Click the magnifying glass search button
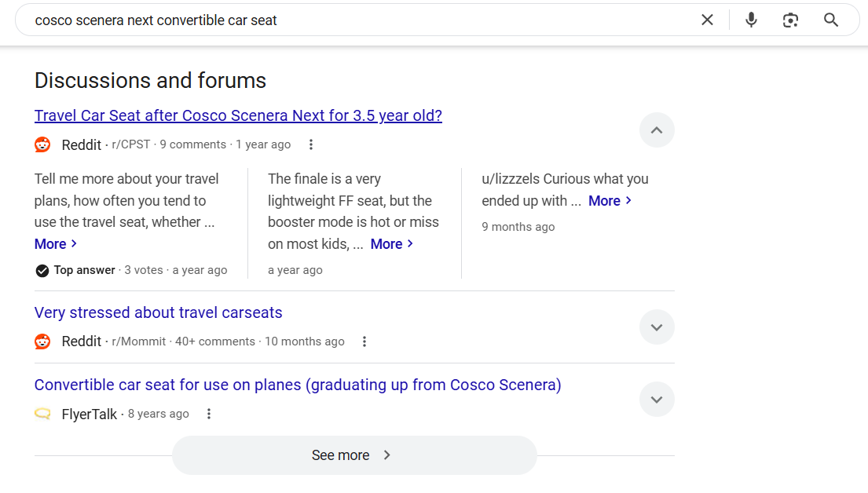Screen dimensions: 868x493 tap(831, 20)
